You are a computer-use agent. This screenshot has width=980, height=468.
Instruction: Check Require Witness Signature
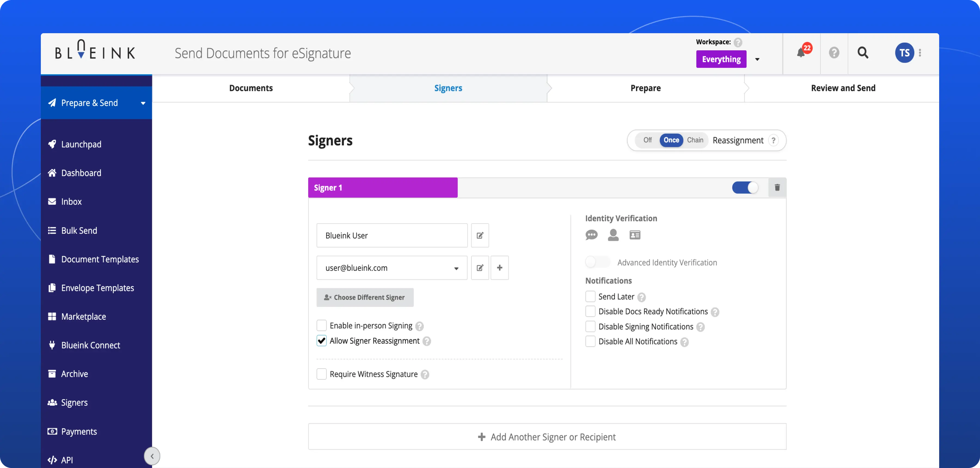tap(321, 374)
